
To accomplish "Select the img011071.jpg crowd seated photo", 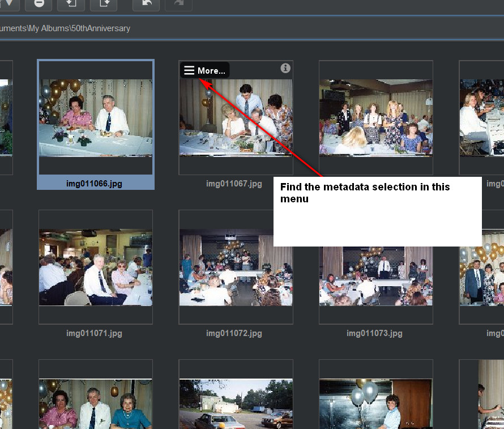I will click(96, 267).
